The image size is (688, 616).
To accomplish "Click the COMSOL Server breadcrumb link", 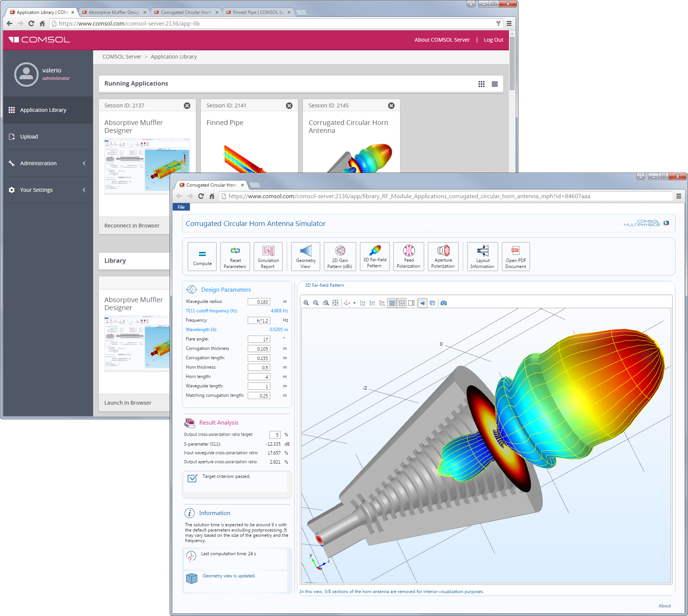I will [122, 57].
